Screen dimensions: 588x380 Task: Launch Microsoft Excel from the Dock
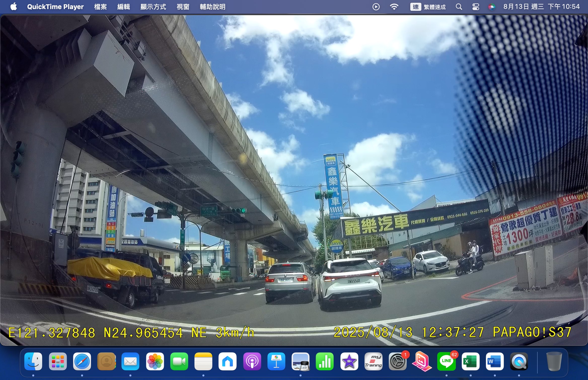(x=470, y=362)
